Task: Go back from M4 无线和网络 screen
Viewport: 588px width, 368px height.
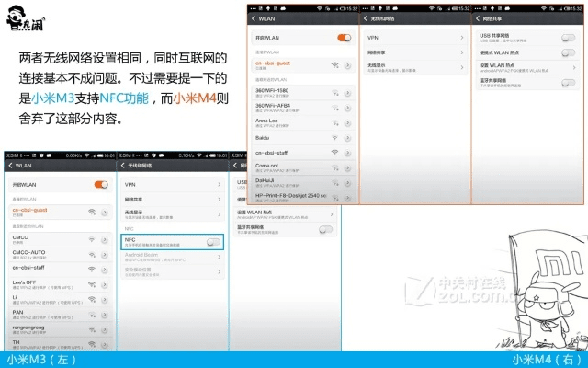Action: coord(366,18)
